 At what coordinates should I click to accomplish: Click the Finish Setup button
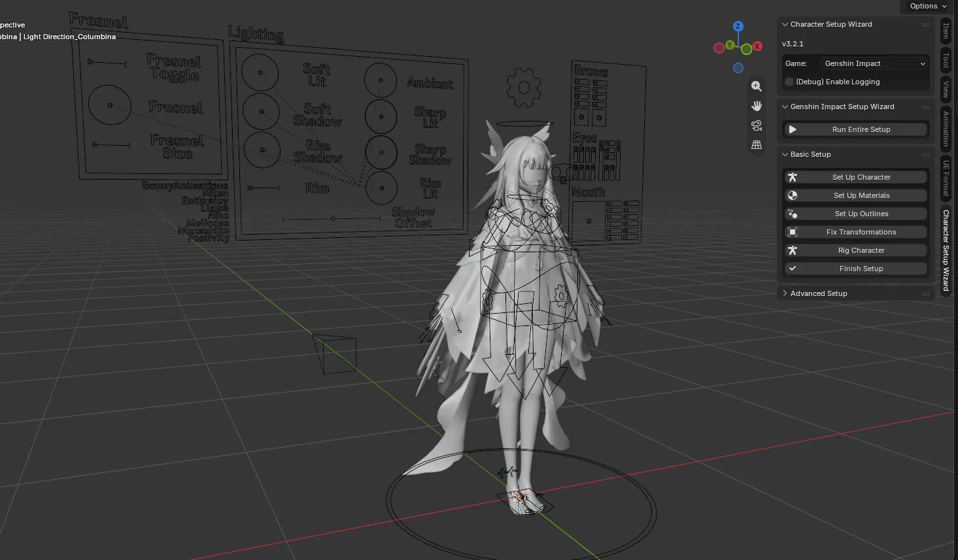coord(855,269)
